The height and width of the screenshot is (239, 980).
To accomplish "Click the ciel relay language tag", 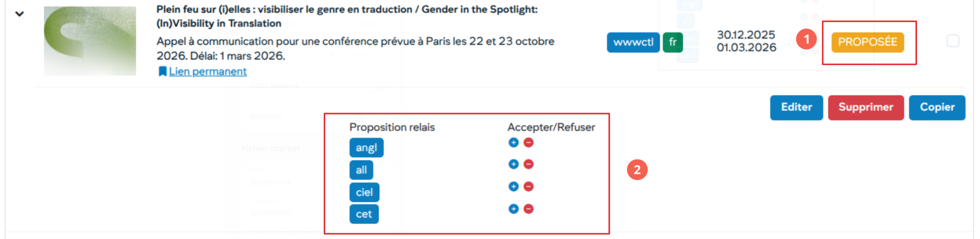I will [364, 192].
